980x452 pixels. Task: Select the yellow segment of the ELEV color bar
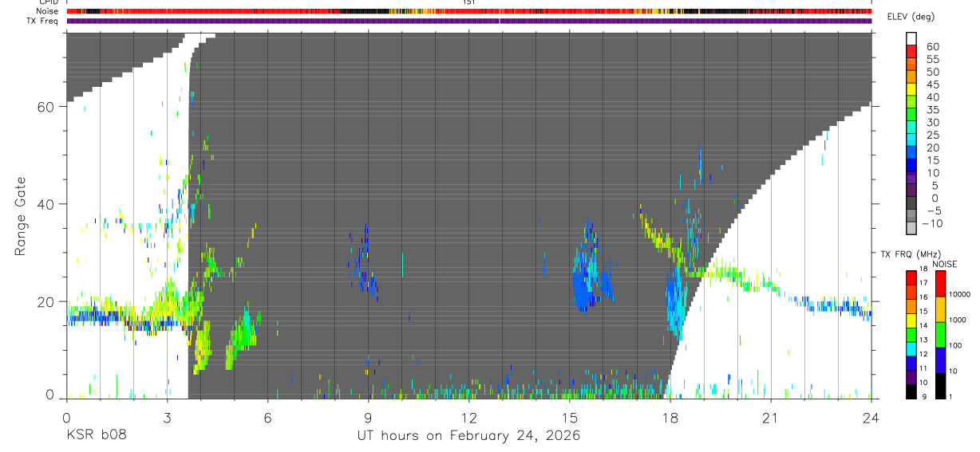tap(911, 89)
